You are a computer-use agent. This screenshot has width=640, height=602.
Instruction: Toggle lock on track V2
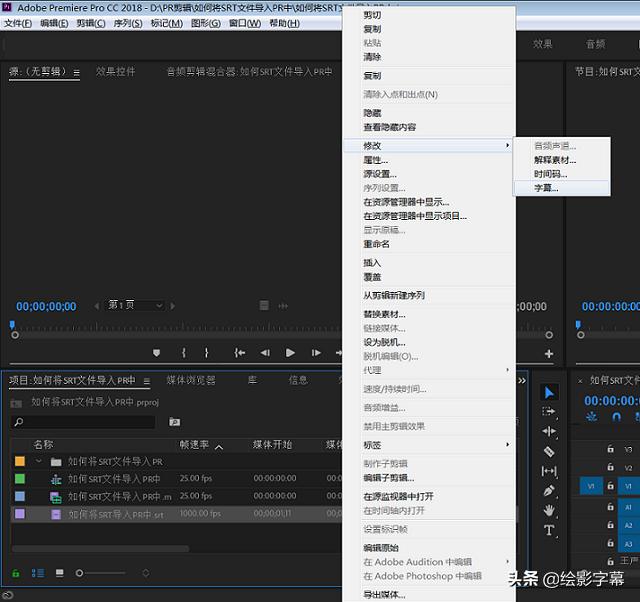(611, 466)
